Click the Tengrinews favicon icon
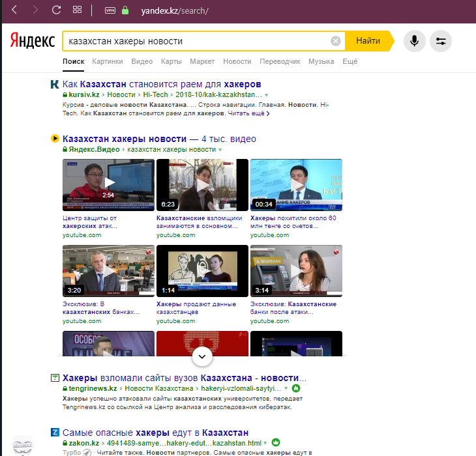 click(x=55, y=378)
